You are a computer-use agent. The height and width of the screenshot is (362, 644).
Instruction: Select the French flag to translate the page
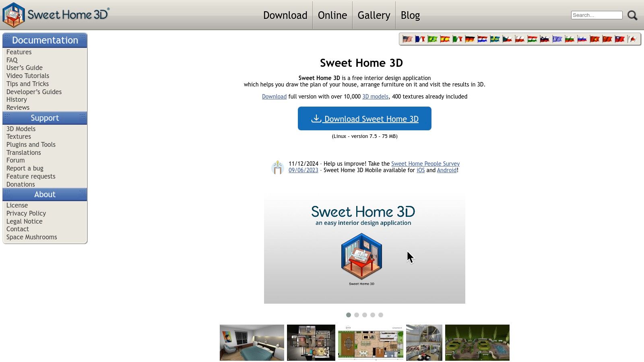420,39
